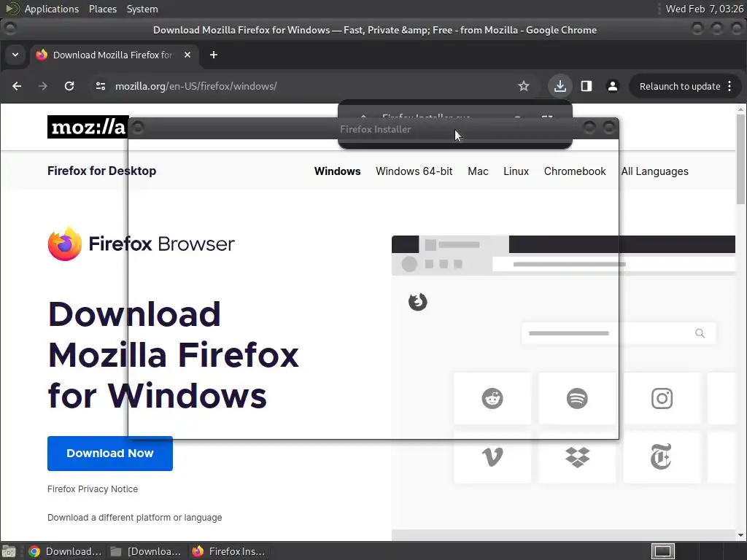Open the Applications menu
747x560 pixels.
pos(52,9)
